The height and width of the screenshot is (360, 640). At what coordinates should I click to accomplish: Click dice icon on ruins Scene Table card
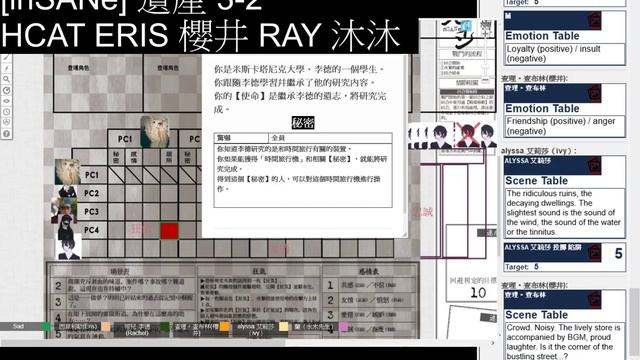coord(594,165)
